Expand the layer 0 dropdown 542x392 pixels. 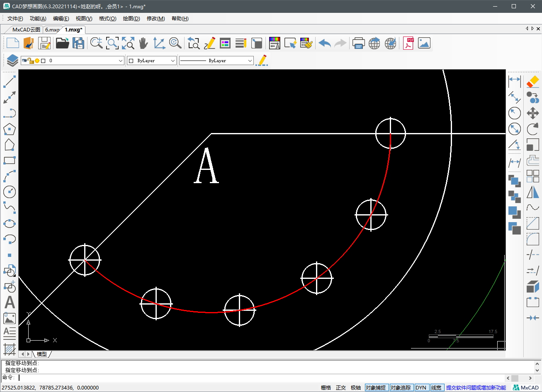tap(121, 60)
